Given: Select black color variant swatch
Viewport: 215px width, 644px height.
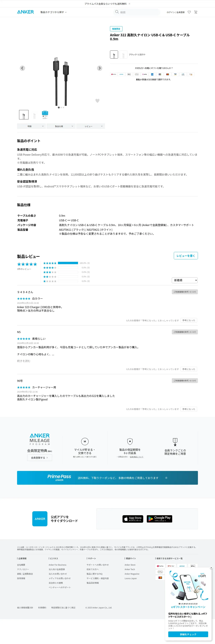Looking at the screenshot, I should click(114, 55).
